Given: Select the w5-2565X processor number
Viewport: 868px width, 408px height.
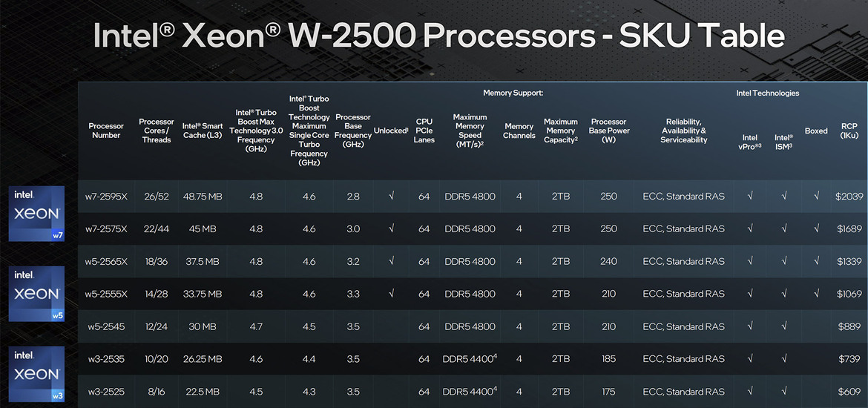Looking at the screenshot, I should [106, 262].
